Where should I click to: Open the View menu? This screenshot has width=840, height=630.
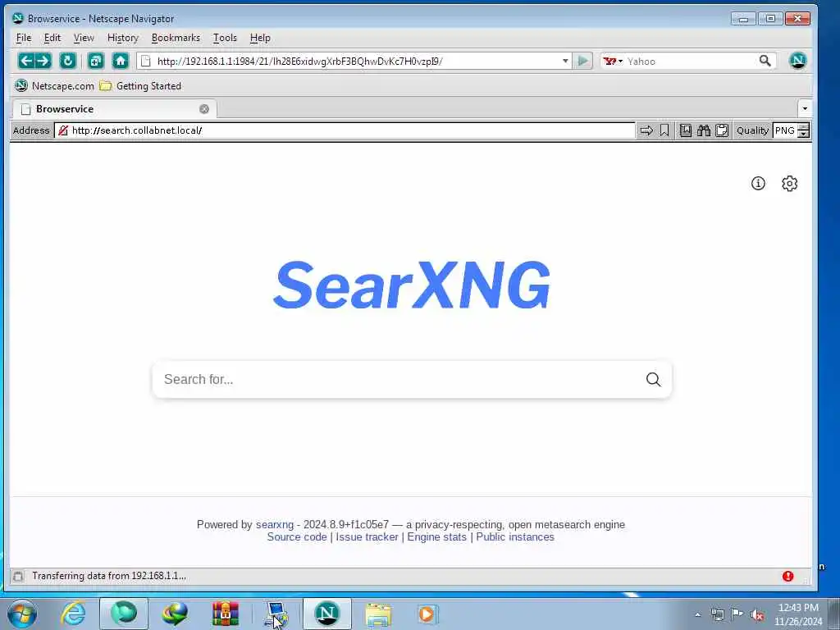[x=84, y=38]
